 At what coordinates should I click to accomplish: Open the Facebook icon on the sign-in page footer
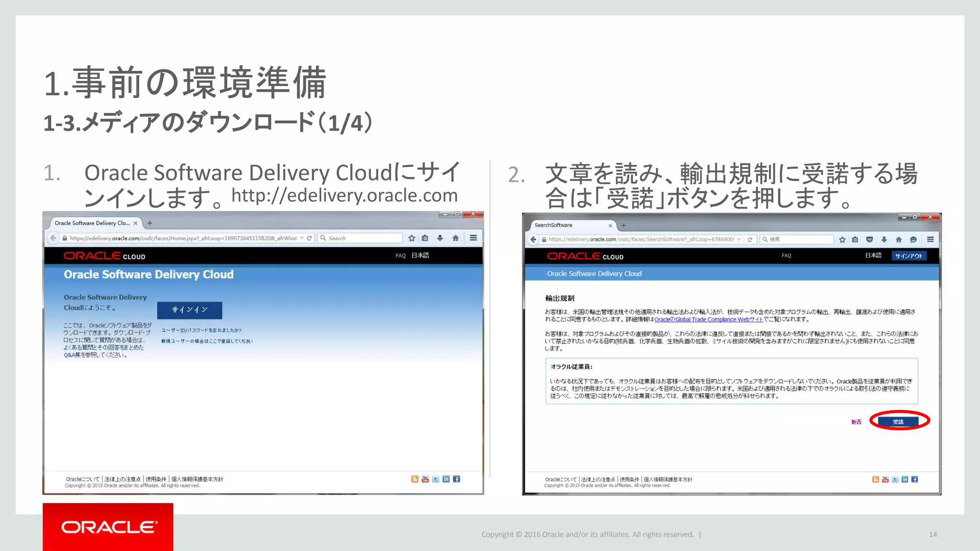tap(457, 479)
